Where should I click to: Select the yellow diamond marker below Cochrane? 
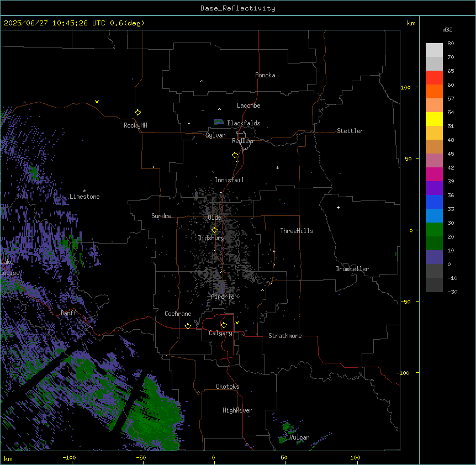(x=188, y=326)
